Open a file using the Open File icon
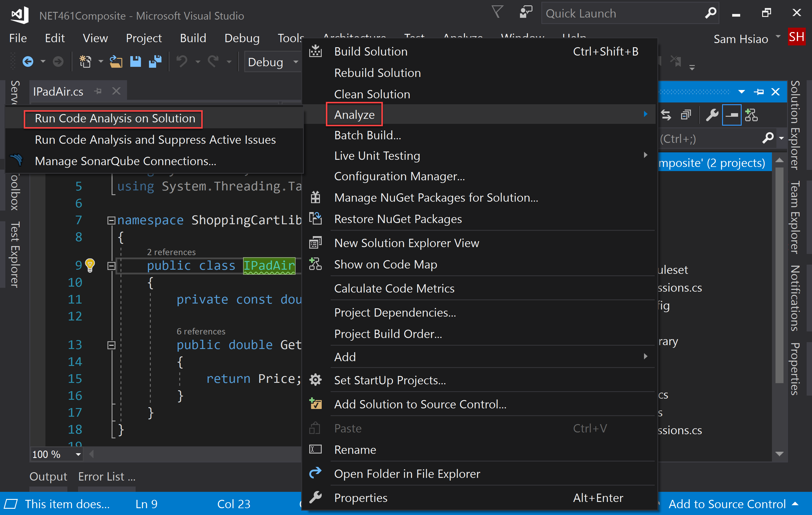Screen dimensions: 812x515 (x=116, y=61)
